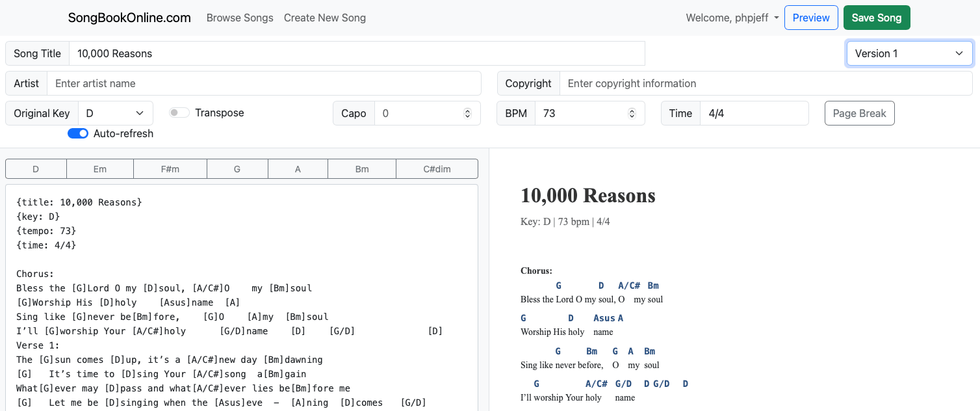Click 'Key: D | 73 bpm | 4/4' preview text
Image resolution: width=980 pixels, height=411 pixels.
[x=565, y=222]
